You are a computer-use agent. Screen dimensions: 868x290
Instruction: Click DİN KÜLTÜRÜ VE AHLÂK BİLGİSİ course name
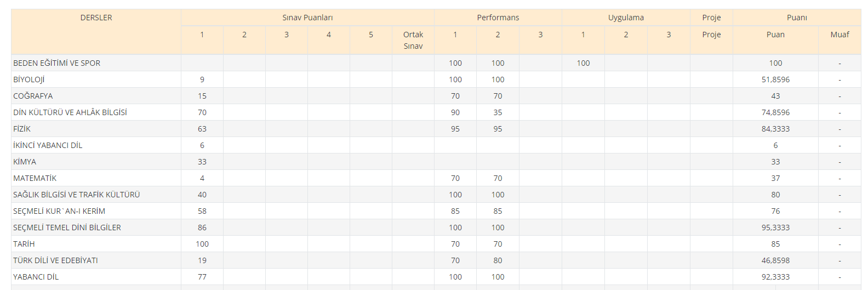click(70, 112)
